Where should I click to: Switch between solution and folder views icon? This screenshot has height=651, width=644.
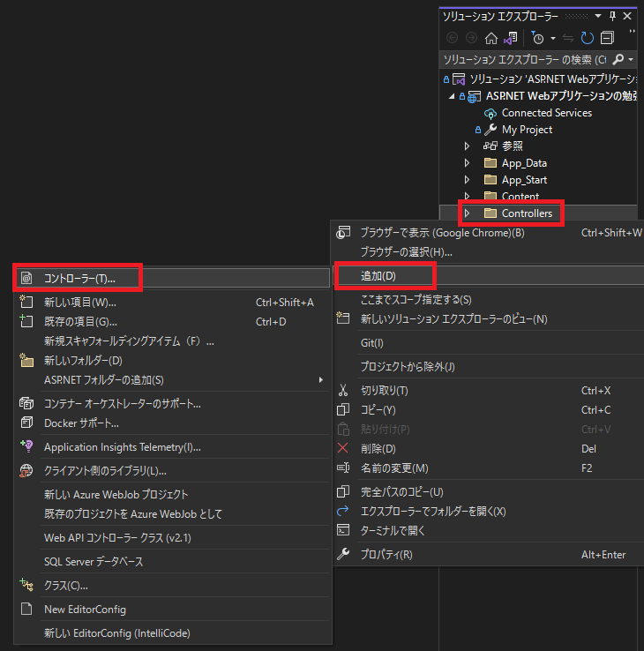coord(511,39)
